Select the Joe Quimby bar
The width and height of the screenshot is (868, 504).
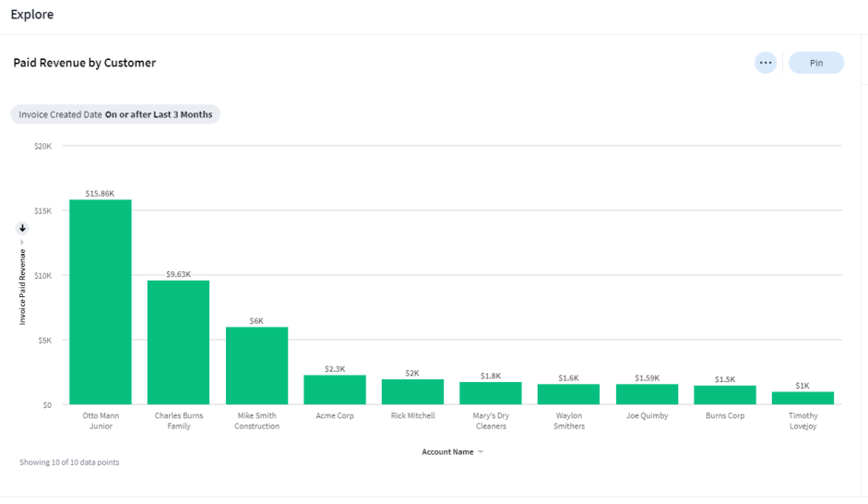point(647,394)
